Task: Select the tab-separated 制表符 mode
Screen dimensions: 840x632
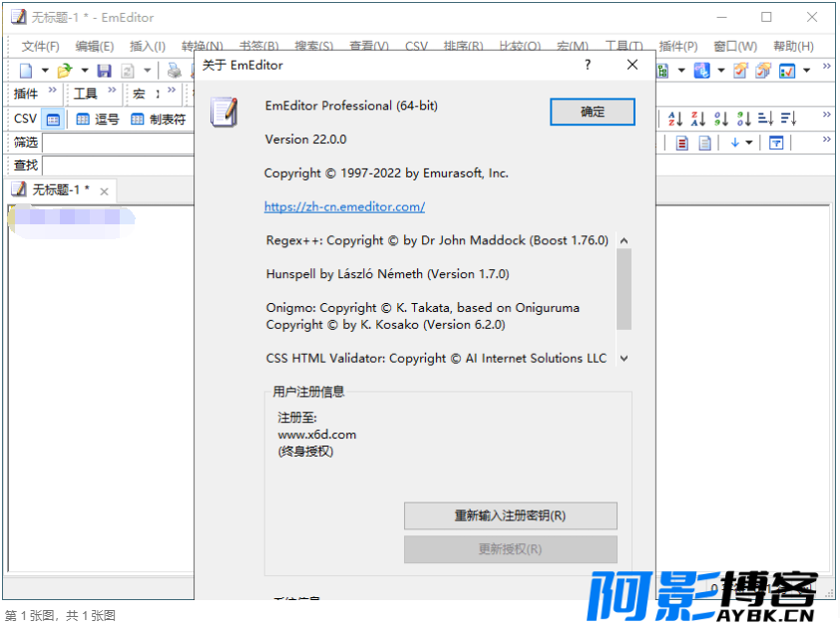Action: click(159, 120)
